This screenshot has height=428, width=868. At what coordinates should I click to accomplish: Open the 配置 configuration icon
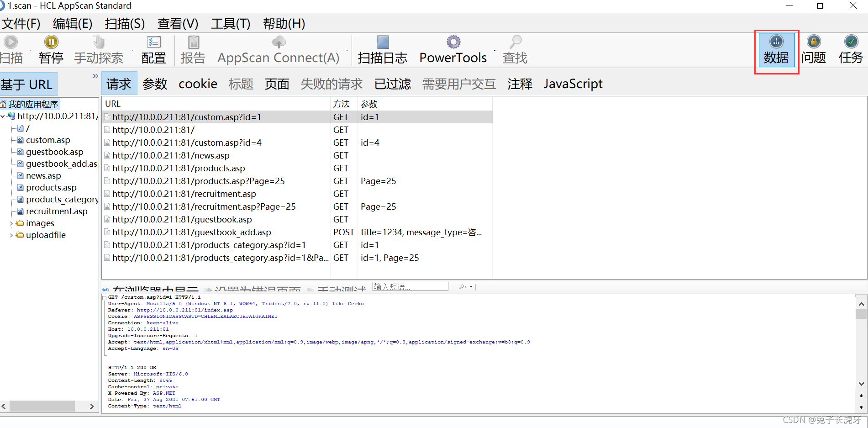coord(154,42)
